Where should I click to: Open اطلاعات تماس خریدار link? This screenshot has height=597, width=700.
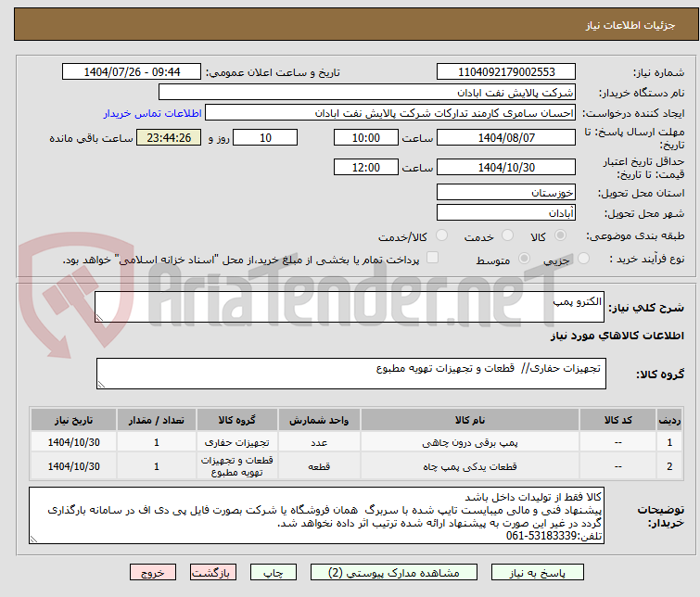[153, 113]
